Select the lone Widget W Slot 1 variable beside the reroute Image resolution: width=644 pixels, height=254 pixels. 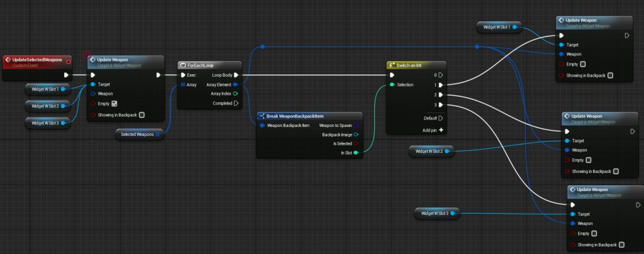point(499,27)
